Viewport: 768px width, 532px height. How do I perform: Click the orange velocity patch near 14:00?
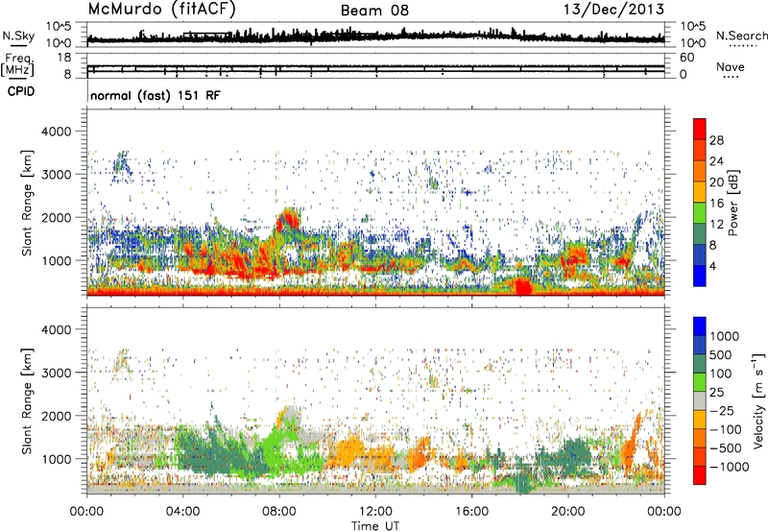coord(420,453)
